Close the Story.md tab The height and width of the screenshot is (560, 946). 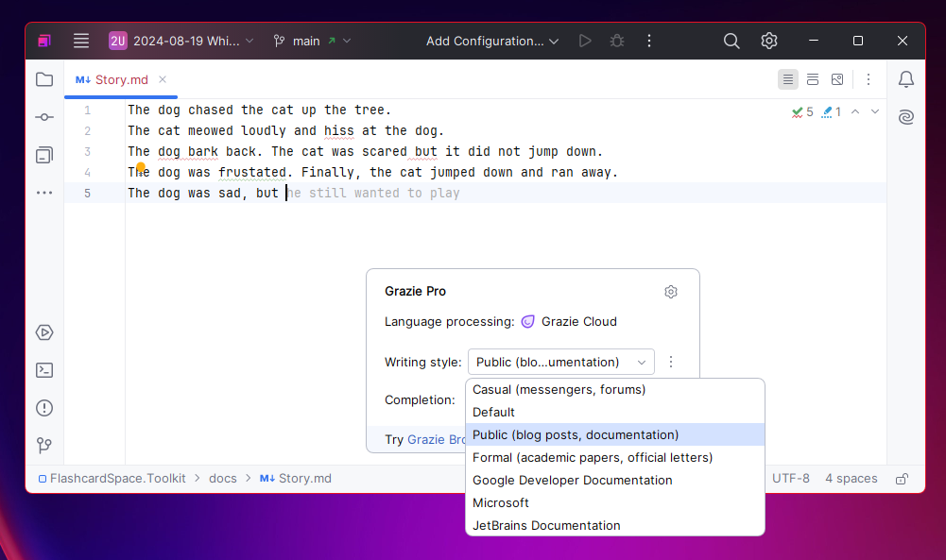point(163,79)
